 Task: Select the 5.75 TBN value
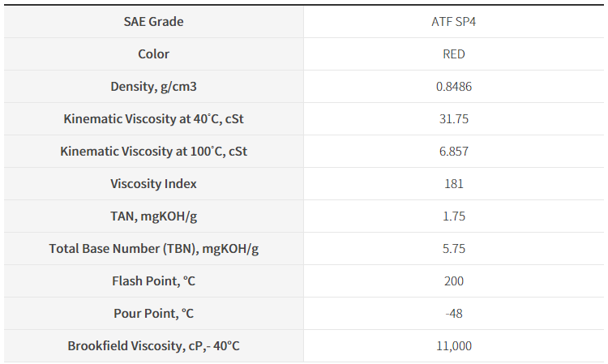(454, 249)
